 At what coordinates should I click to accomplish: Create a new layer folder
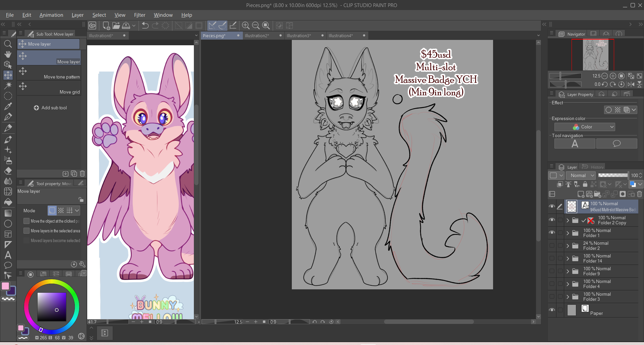tap(597, 194)
